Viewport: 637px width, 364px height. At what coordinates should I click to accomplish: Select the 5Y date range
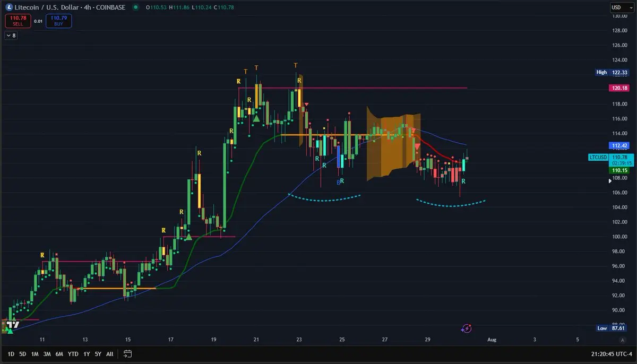coord(98,353)
